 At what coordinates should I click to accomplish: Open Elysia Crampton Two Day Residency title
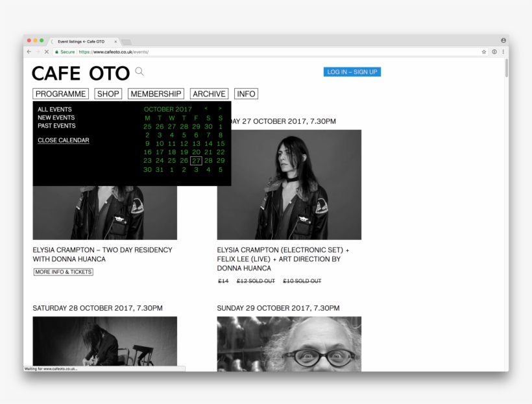coord(103,254)
